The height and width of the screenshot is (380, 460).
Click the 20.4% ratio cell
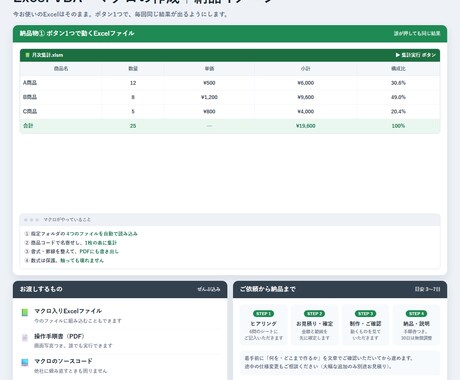coord(398,111)
